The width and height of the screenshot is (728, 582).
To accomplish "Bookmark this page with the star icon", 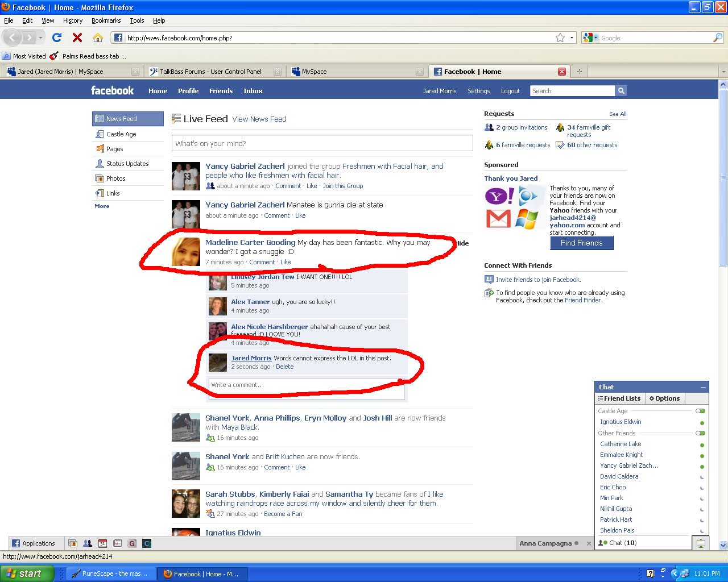I will coord(560,38).
